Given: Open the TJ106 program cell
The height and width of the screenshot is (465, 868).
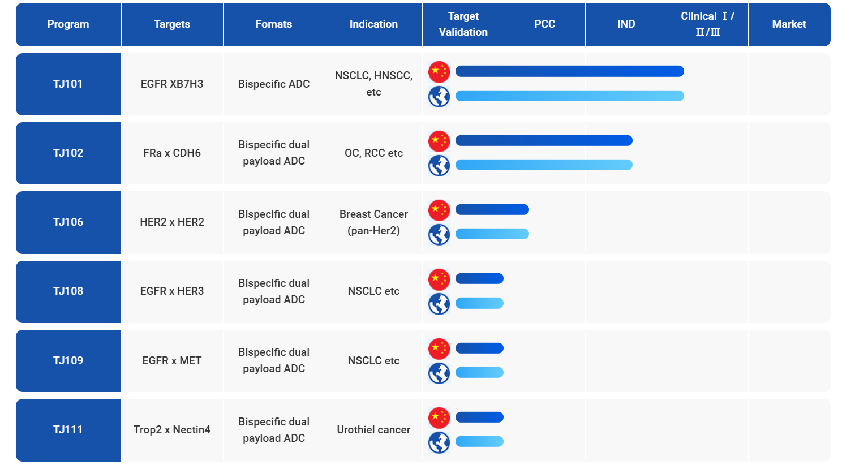Looking at the screenshot, I should click(68, 222).
